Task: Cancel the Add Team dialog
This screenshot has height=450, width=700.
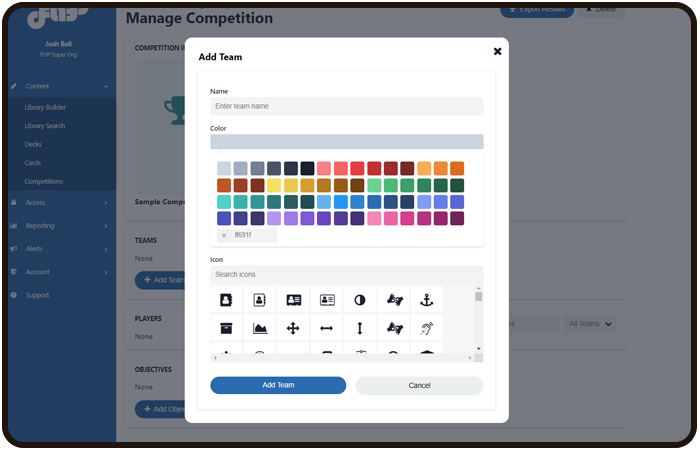Action: click(x=419, y=386)
